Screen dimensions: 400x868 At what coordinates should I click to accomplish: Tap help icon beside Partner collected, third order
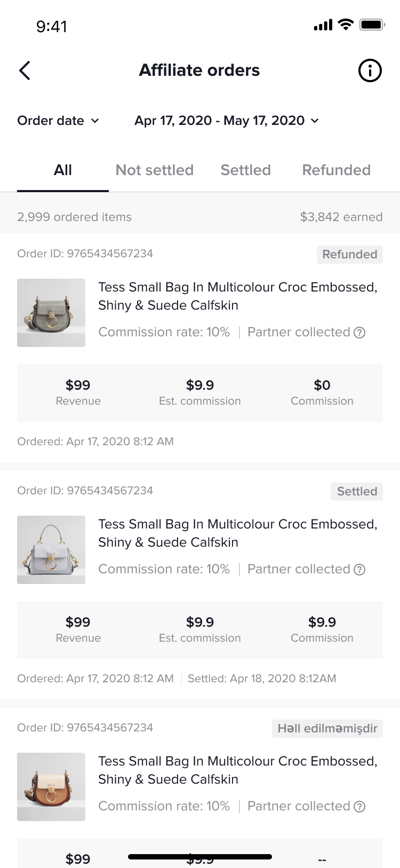pos(360,807)
